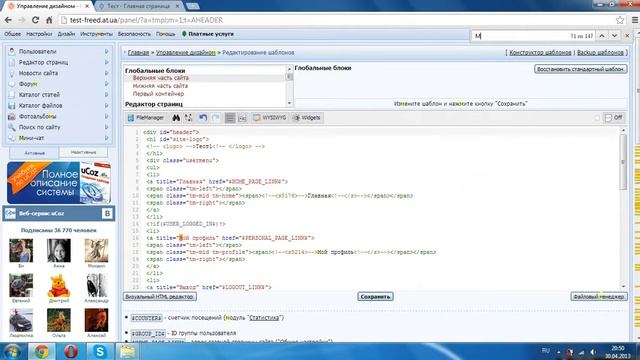Toggle the line numbers lines icon
640x360 pixels.
(230, 118)
